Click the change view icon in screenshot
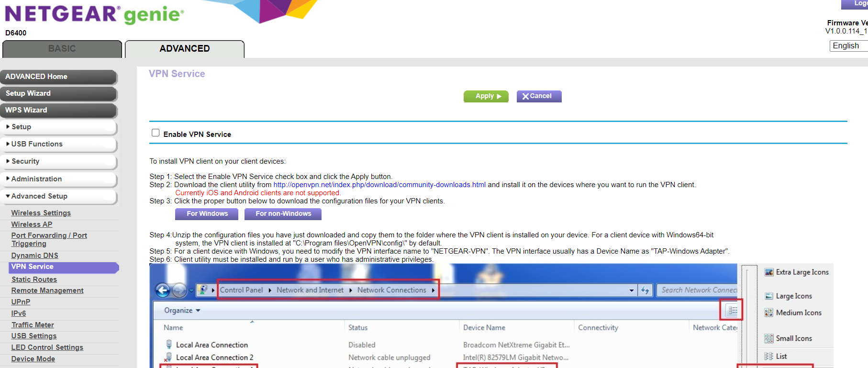This screenshot has width=868, height=368. (732, 311)
